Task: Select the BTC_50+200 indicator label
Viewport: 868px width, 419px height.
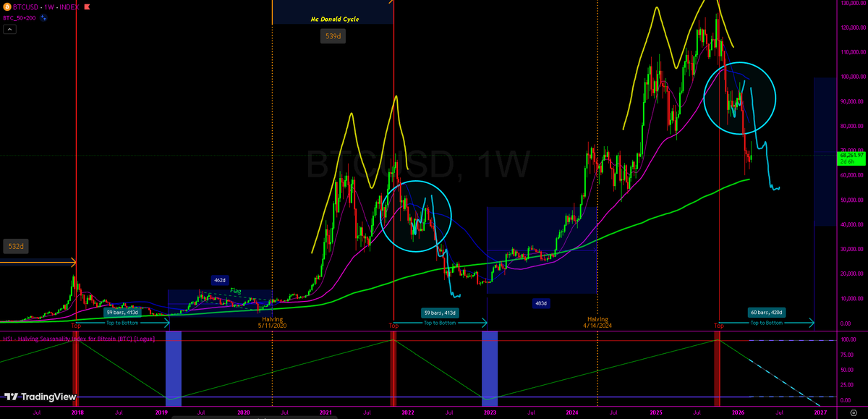Action: pyautogui.click(x=21, y=17)
